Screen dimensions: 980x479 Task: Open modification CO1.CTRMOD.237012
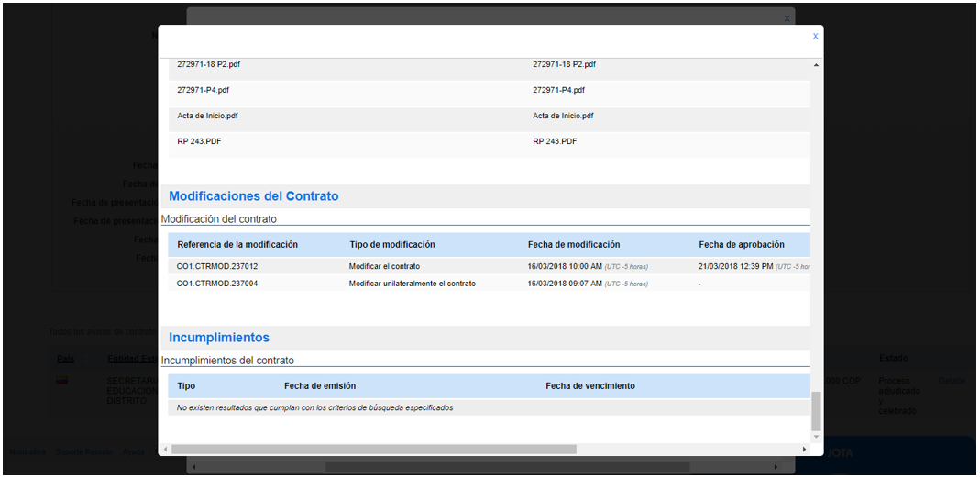click(x=217, y=266)
